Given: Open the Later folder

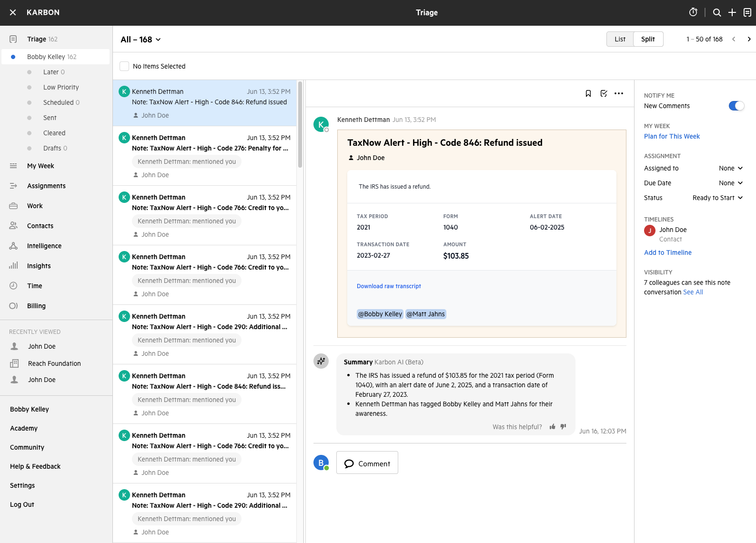Looking at the screenshot, I should coord(54,72).
